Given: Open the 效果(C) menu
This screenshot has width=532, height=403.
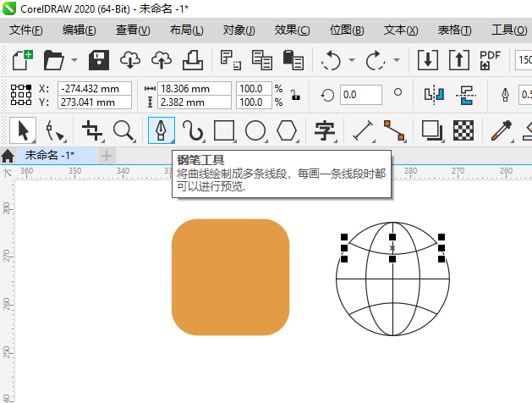Looking at the screenshot, I should coord(292,30).
